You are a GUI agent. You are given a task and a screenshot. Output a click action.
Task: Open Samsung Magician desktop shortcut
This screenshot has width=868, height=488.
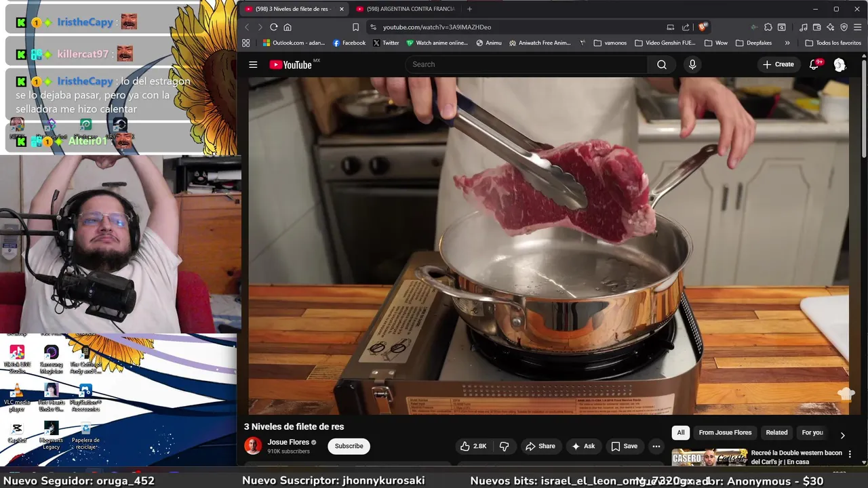[52, 359]
